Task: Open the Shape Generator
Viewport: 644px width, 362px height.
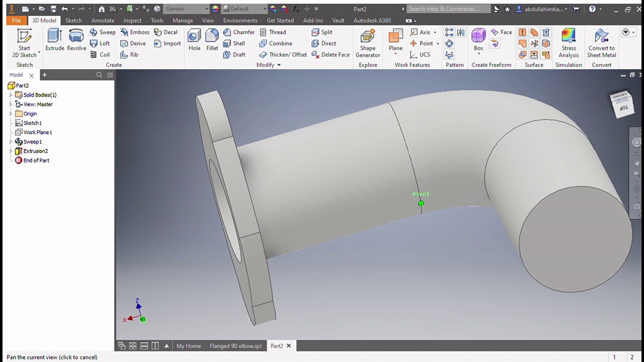Action: tap(368, 43)
